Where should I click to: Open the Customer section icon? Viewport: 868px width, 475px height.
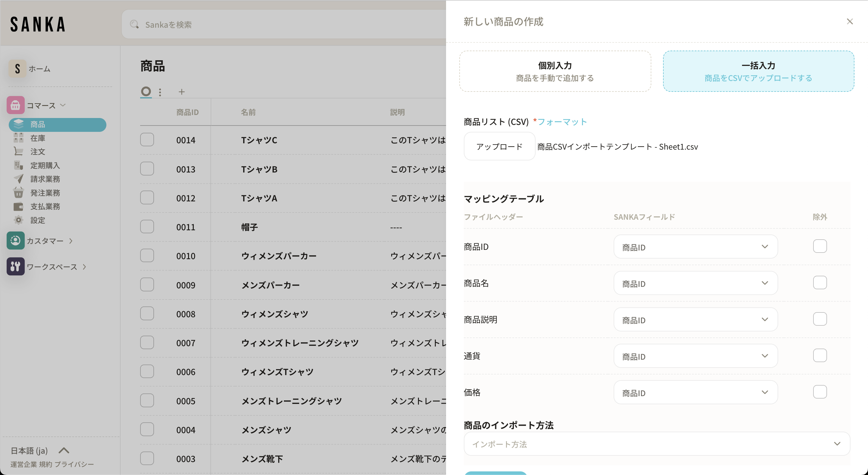click(15, 241)
